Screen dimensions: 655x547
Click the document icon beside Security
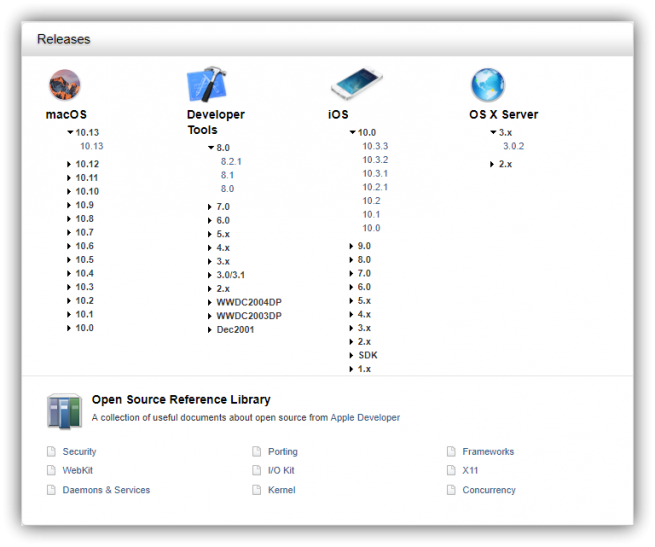(x=51, y=451)
